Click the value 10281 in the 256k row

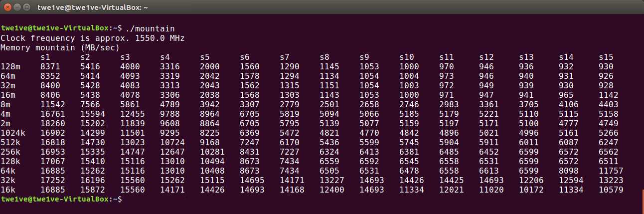(212, 152)
